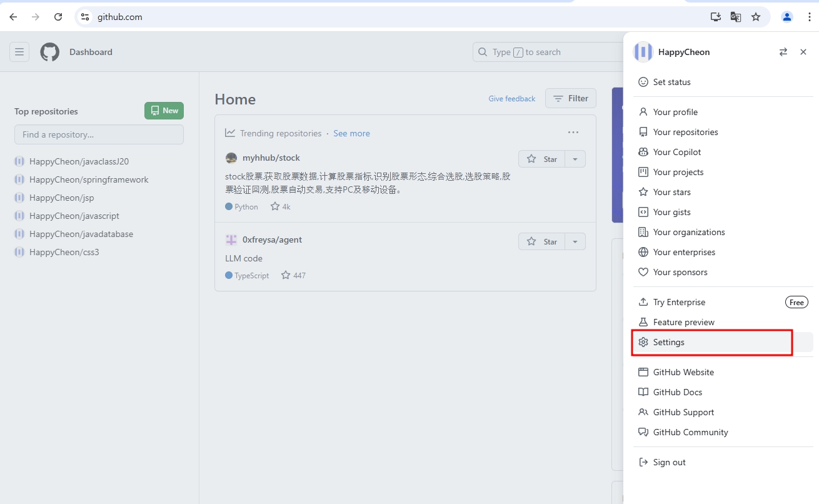This screenshot has height=504, width=819.
Task: Sign out from the user menu
Action: click(723, 462)
